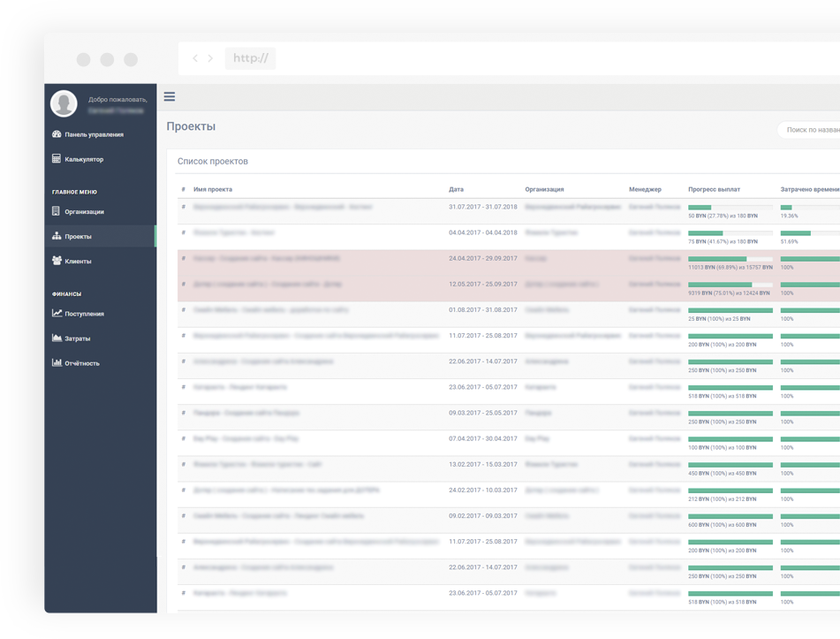Click the Проекты sitemap icon
840x639 pixels.
click(x=57, y=236)
